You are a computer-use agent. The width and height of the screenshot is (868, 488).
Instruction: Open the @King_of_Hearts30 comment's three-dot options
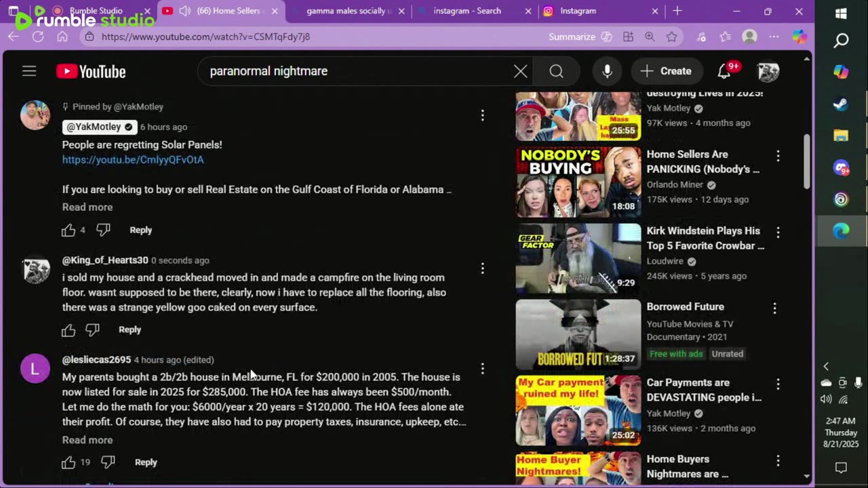[x=482, y=268]
